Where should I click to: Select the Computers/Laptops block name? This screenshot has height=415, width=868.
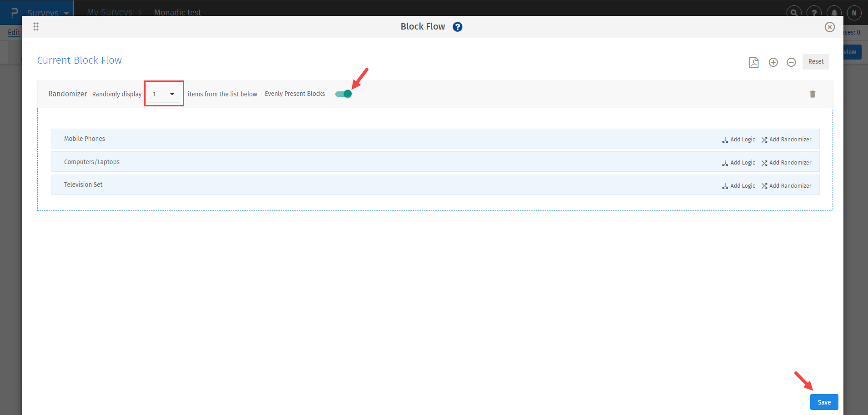coord(92,162)
